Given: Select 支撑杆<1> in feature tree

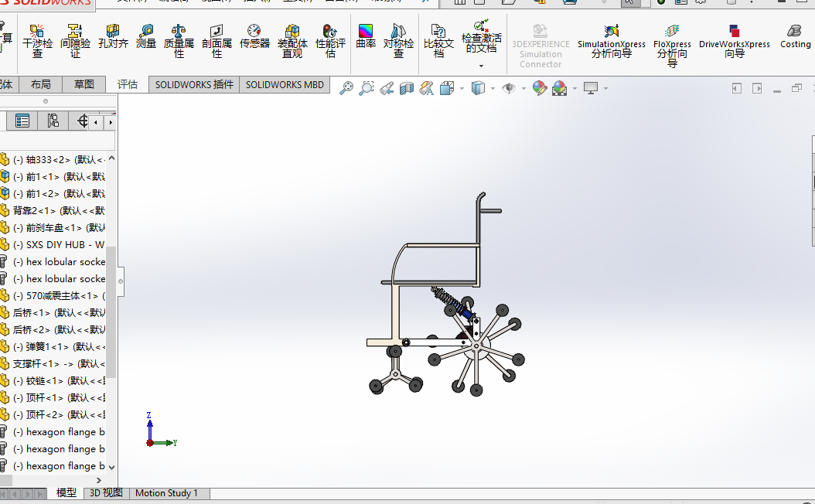Looking at the screenshot, I should [53, 364].
